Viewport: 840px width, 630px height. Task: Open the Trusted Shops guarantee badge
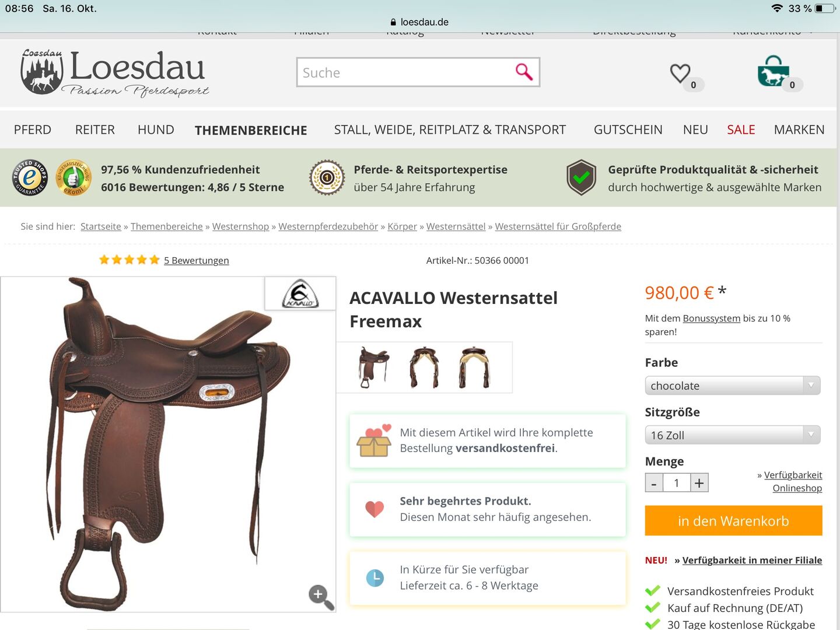[30, 177]
